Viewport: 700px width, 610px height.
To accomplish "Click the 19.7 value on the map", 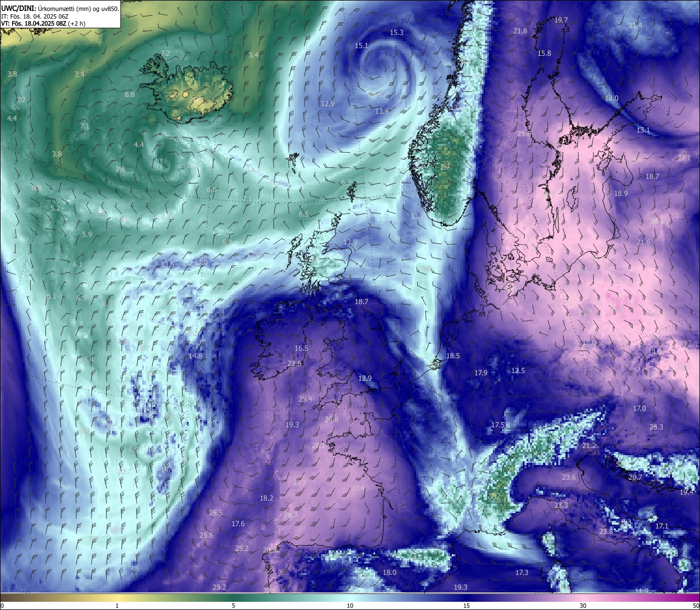I will (x=561, y=20).
